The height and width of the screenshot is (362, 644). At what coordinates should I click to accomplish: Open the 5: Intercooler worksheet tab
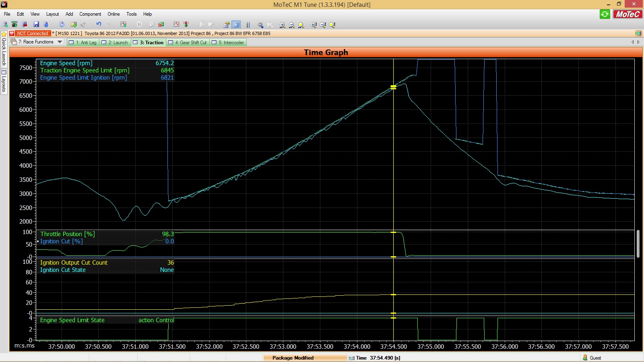coord(228,42)
